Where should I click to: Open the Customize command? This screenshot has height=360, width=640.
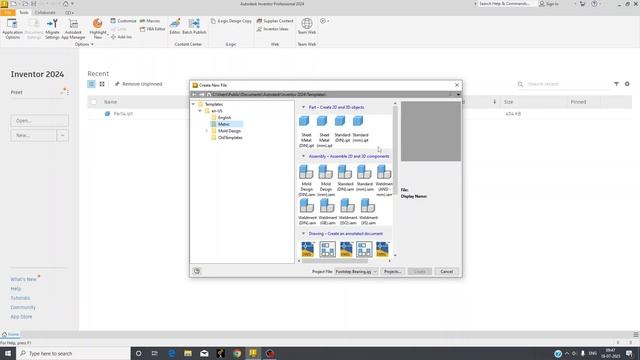[123, 21]
